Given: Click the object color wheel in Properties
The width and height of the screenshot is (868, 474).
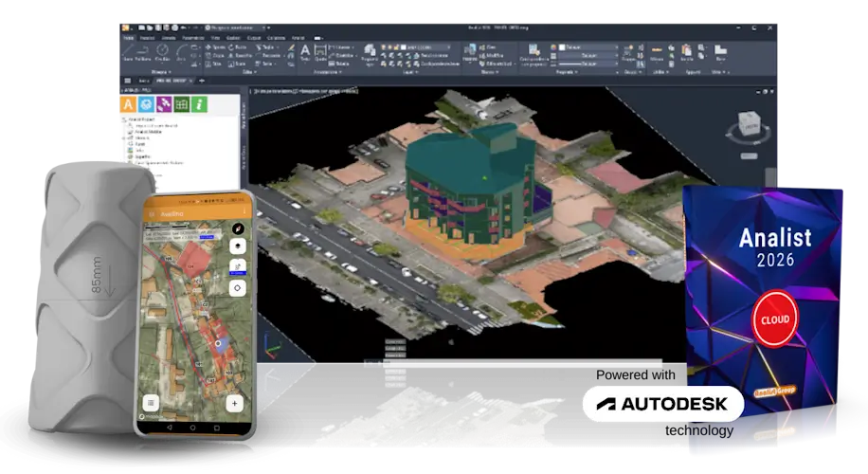Looking at the screenshot, I should [x=553, y=47].
